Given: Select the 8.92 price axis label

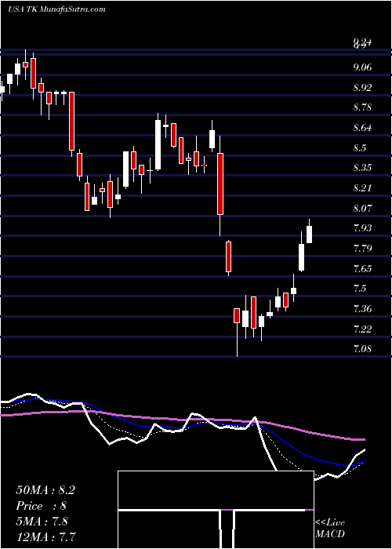Looking at the screenshot, I should [362, 87].
